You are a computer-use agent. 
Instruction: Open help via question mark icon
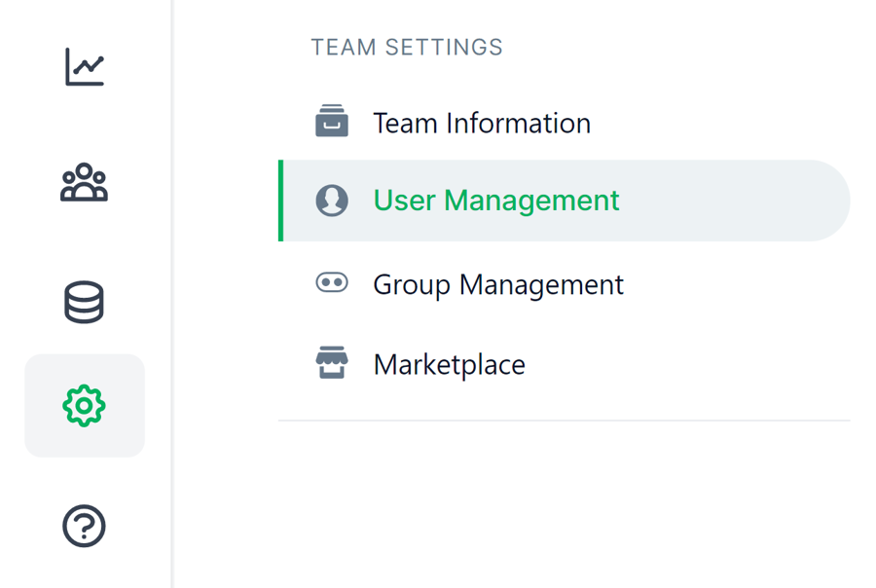(85, 527)
